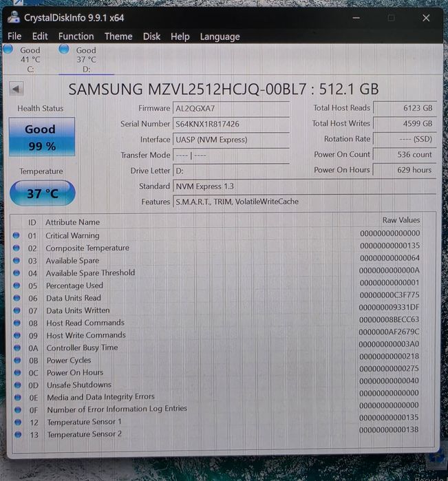The width and height of the screenshot is (448, 481).
Task: Click the 37 °C temperature button
Action: point(43,193)
